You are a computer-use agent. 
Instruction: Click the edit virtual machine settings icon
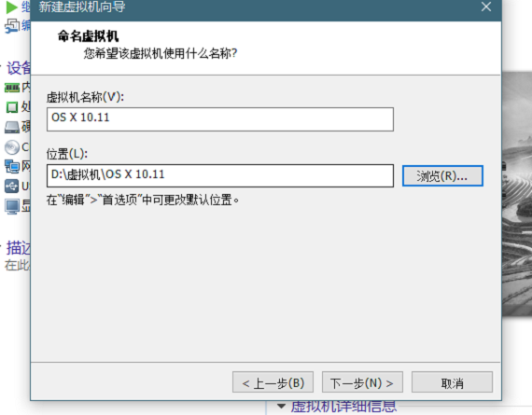[12, 26]
